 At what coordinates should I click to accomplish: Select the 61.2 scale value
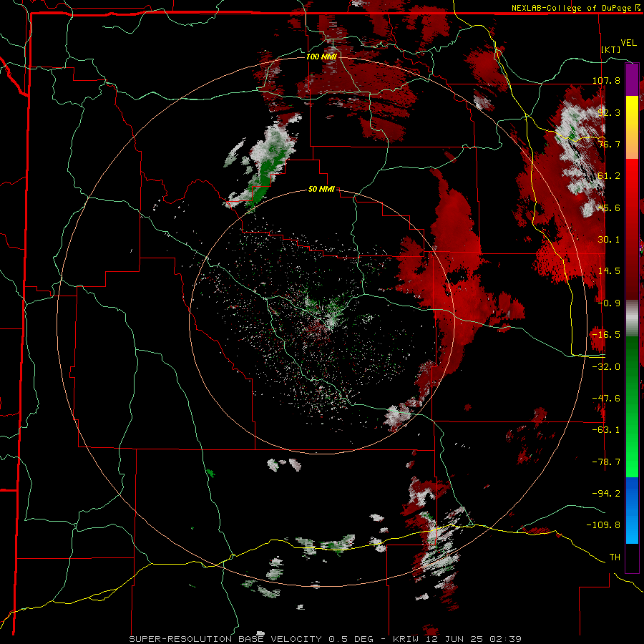point(609,176)
